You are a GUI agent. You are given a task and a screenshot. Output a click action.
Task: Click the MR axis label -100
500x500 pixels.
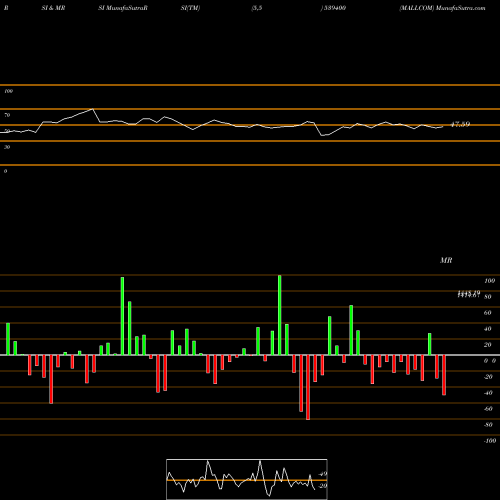coord(490,441)
